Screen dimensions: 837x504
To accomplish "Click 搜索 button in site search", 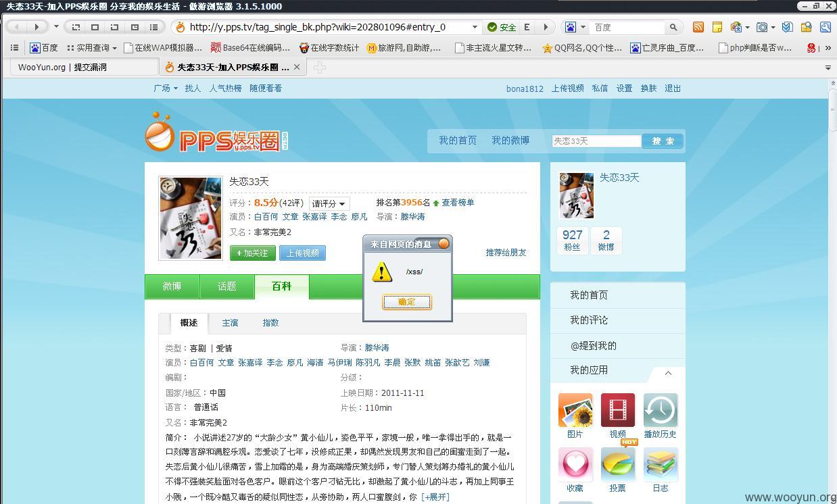I will pos(663,141).
